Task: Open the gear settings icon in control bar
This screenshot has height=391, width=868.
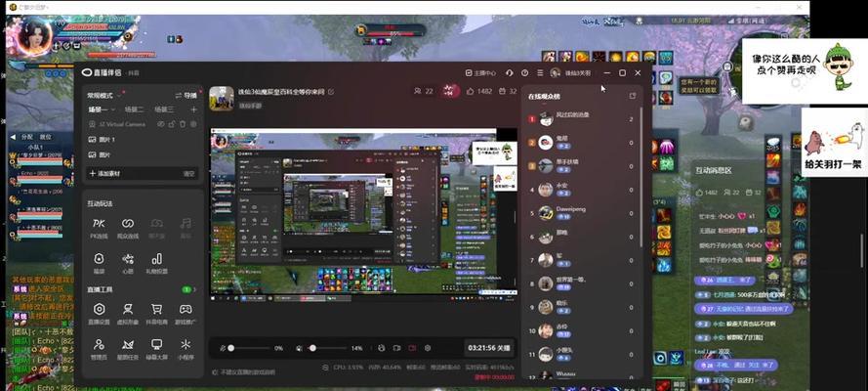Action: (x=428, y=348)
